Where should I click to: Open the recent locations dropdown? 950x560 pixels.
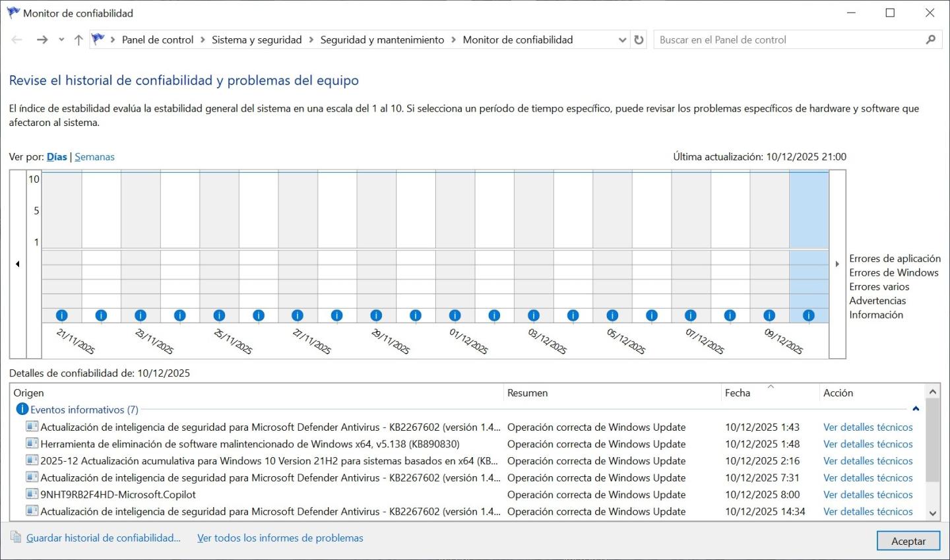tap(61, 40)
